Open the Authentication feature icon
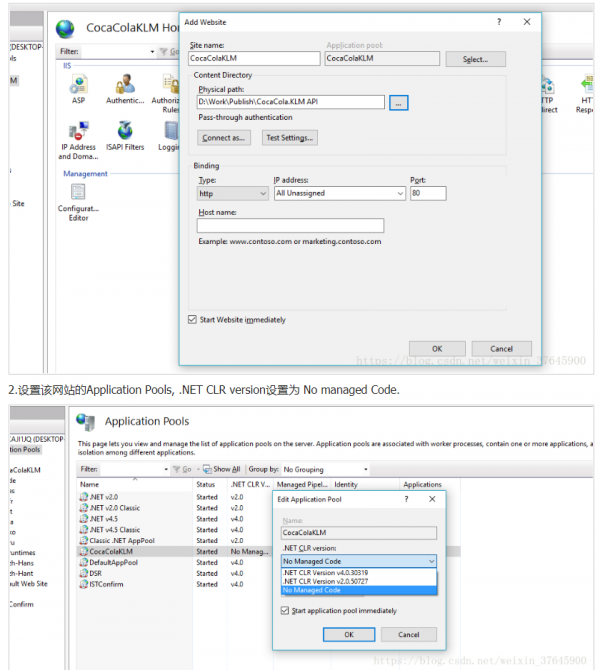Screen dimensions: 600x670 (x=125, y=86)
